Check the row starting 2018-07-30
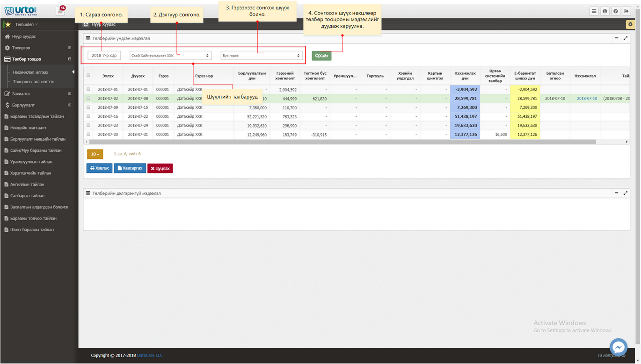Viewport: 641px width, 364px height. coord(88,135)
